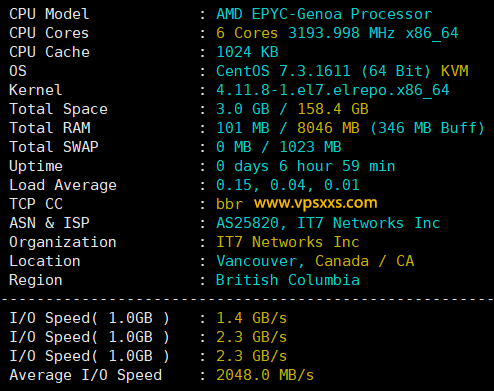This screenshot has height=391, width=494.
Task: Click the 6 Cores value
Action: (247, 33)
